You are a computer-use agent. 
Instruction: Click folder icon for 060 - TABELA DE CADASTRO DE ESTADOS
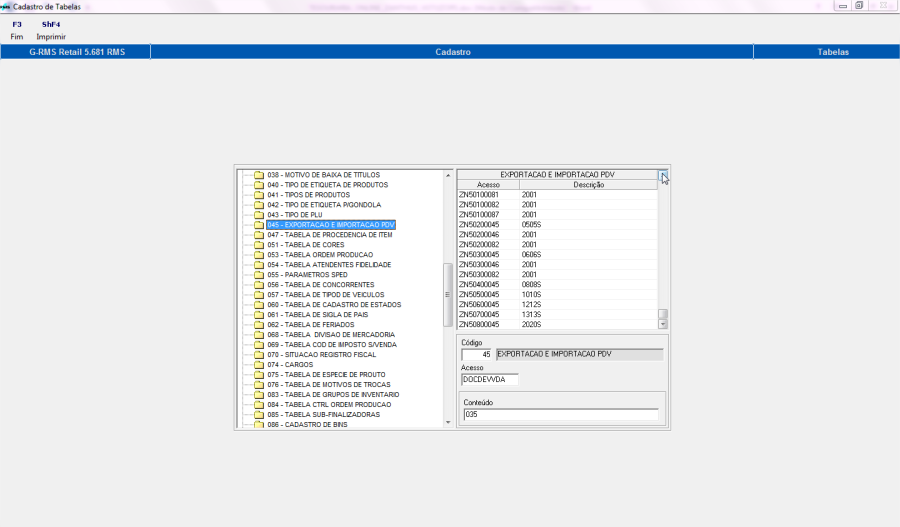coord(259,305)
